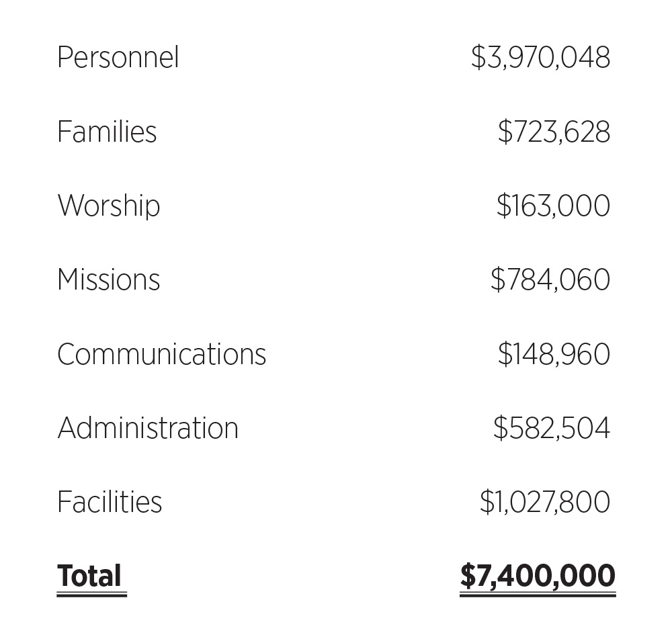Click the Missions category label
The image size is (672, 641).
tap(109, 280)
